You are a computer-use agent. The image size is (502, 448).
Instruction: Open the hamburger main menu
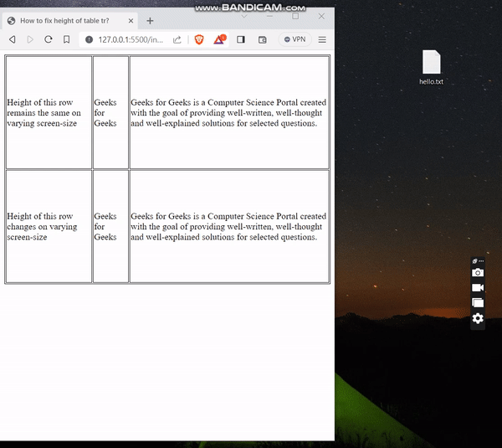(322, 39)
